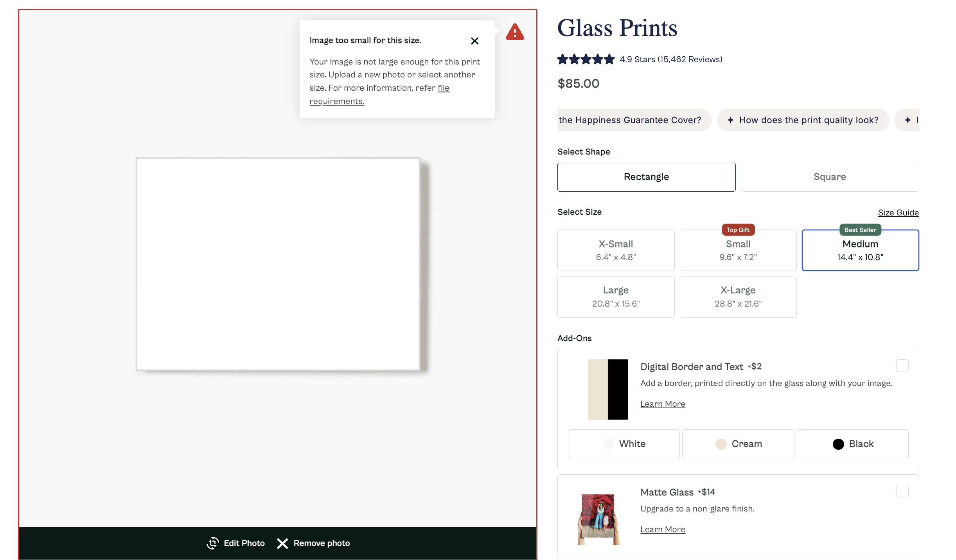Choose X-Large 28.8" x 21.6" size
The height and width of the screenshot is (560, 956).
738,297
